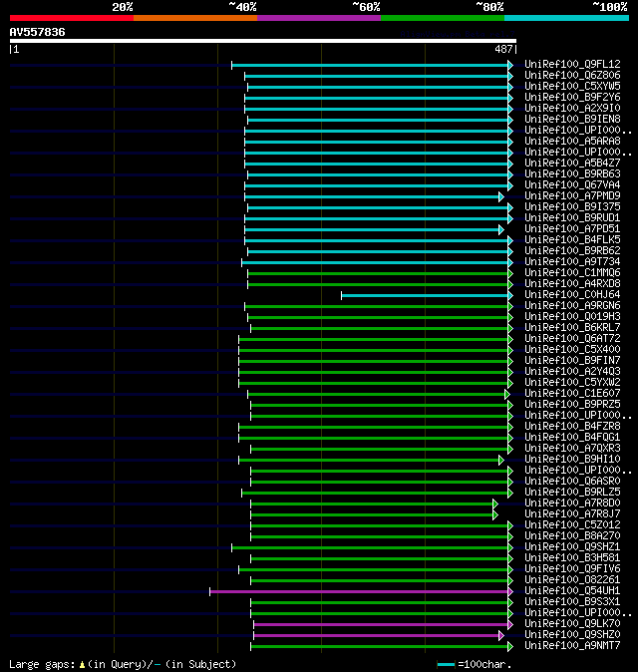
Task: Click the UniRef100_A4RXD8 hit label
Action: [572, 284]
